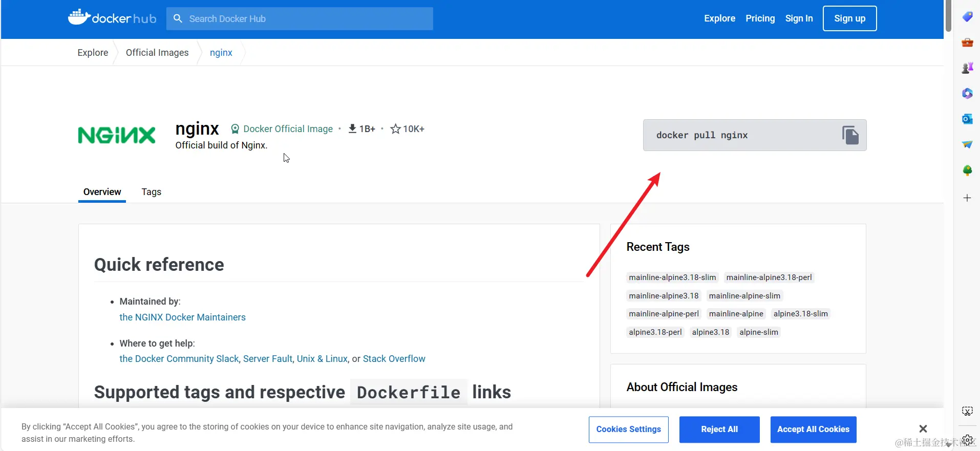Click the Sign up button
The width and height of the screenshot is (980, 451).
(849, 18)
